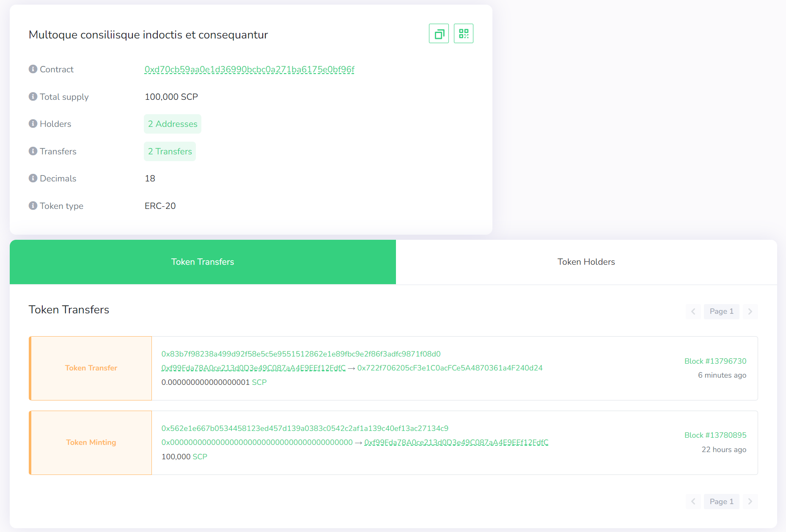Switch to the Token Holders tab
Image resolution: width=786 pixels, height=532 pixels.
pos(586,262)
